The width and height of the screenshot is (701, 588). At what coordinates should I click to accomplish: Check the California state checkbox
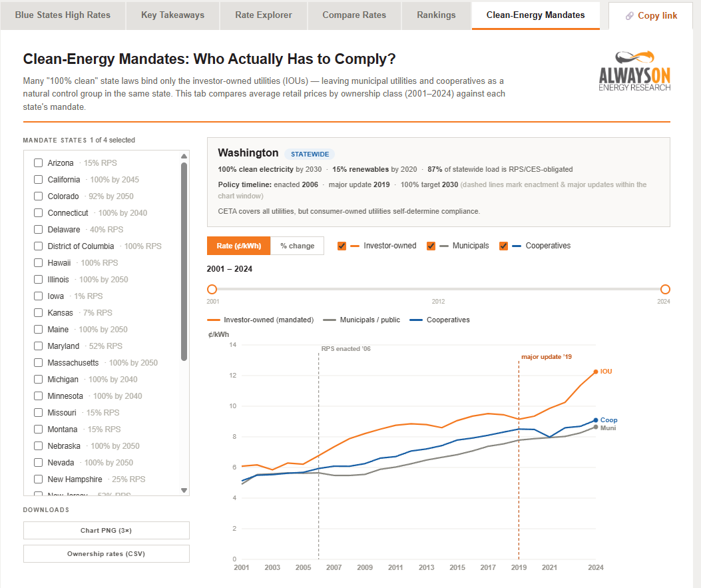click(x=39, y=179)
